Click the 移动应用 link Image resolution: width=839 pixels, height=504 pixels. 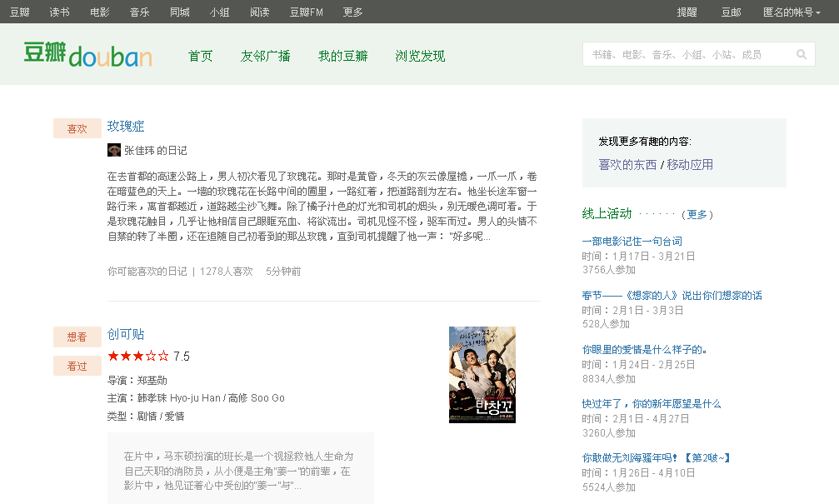tap(690, 164)
